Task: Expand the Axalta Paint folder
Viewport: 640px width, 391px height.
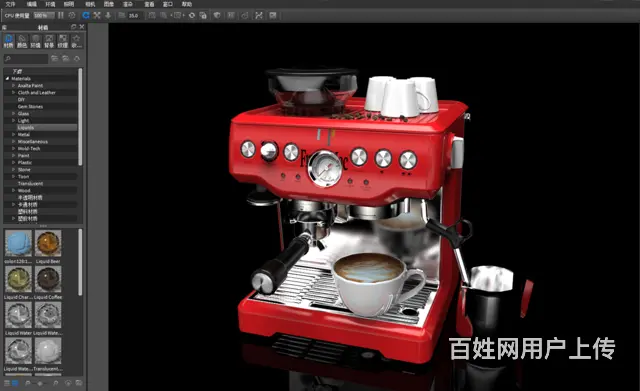Action: point(13,86)
